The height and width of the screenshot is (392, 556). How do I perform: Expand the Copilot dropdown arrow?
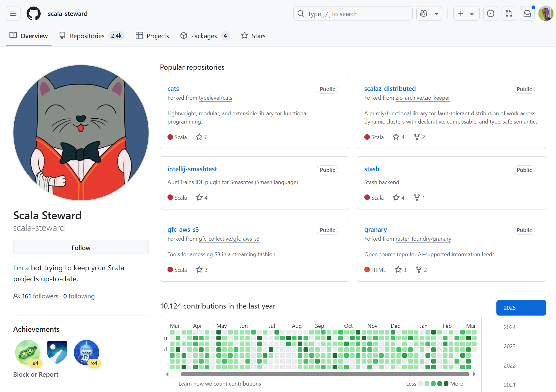[x=436, y=13]
